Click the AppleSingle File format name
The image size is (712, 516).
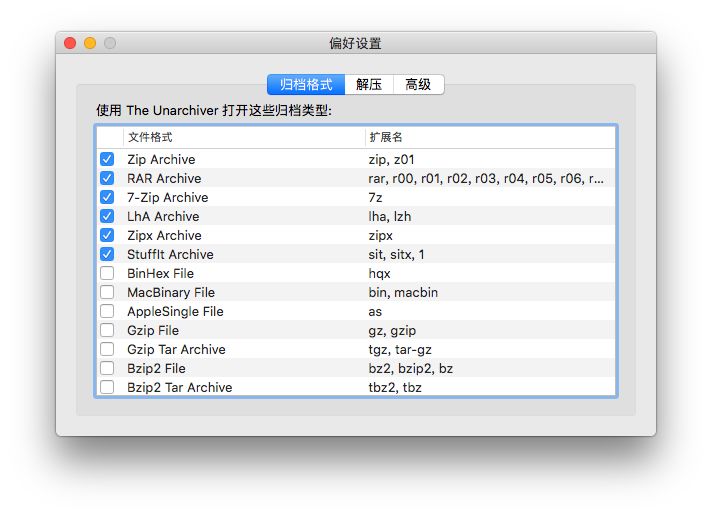tap(175, 312)
